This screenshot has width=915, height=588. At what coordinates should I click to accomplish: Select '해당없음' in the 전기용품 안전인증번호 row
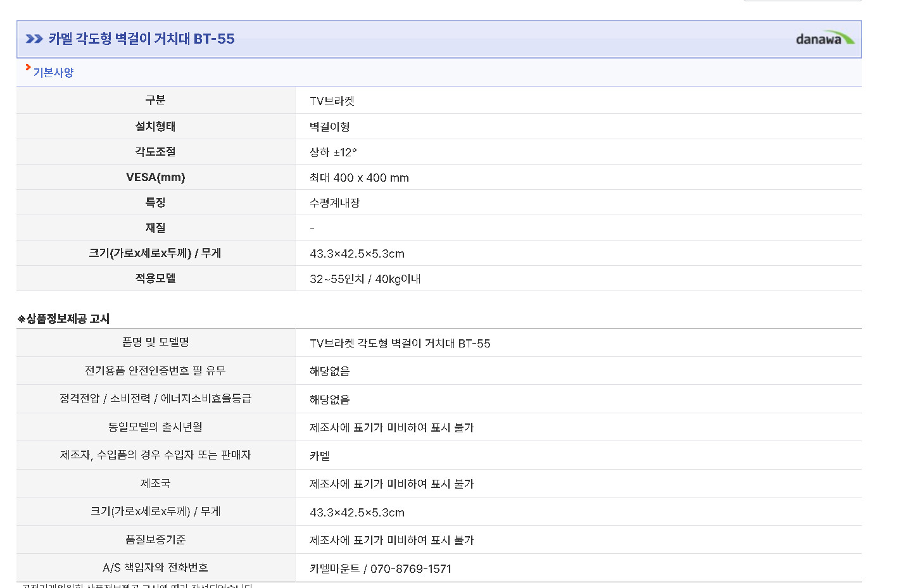330,371
